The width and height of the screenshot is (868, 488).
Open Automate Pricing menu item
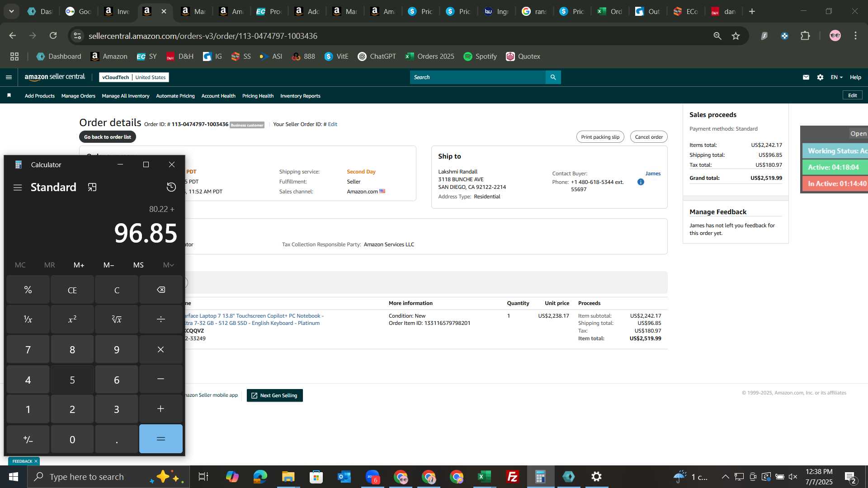pyautogui.click(x=175, y=96)
